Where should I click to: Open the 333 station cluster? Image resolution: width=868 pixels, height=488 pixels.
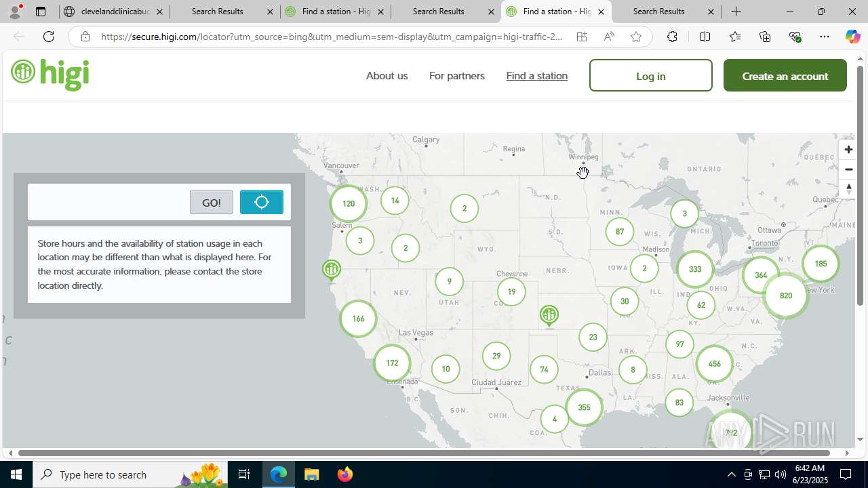pyautogui.click(x=695, y=269)
